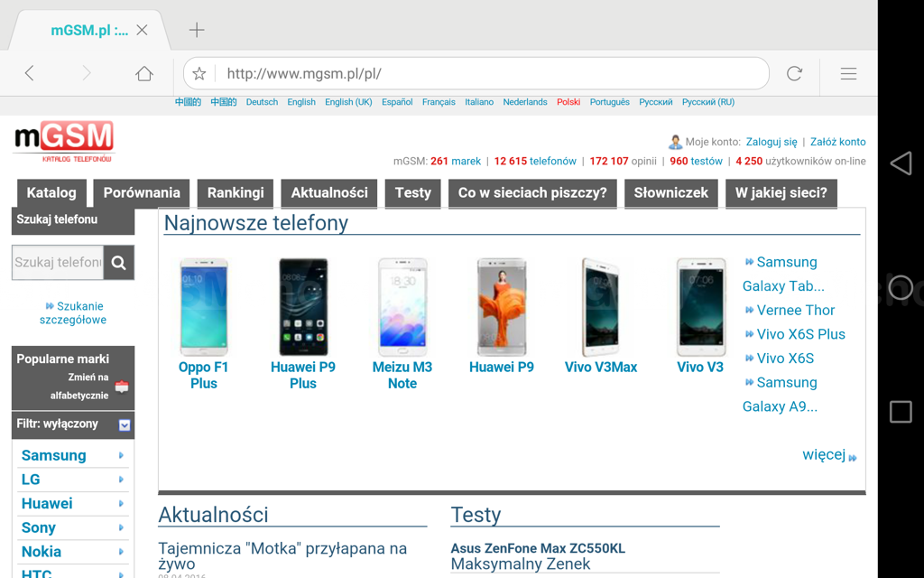The height and width of the screenshot is (578, 924).
Task: Tap the browser back arrow
Action: 30,73
